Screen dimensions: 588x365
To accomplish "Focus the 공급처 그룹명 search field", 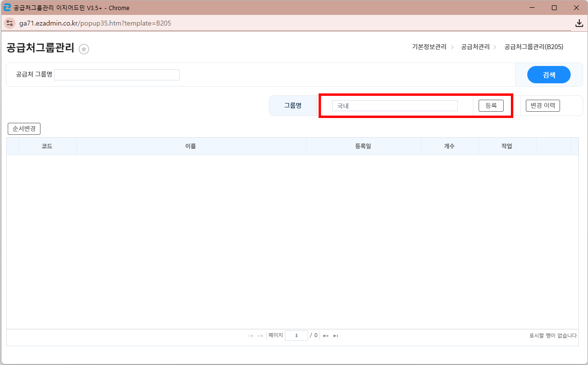I will coord(117,75).
